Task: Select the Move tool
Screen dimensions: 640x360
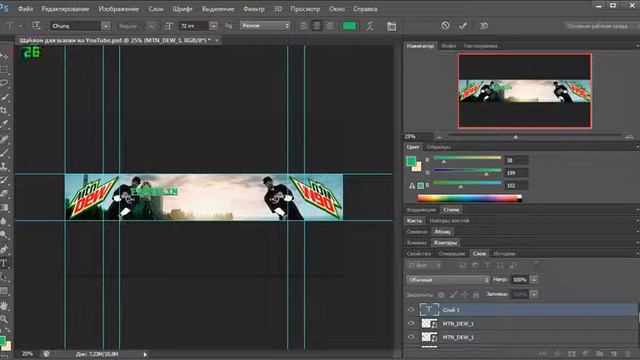Action: point(4,56)
